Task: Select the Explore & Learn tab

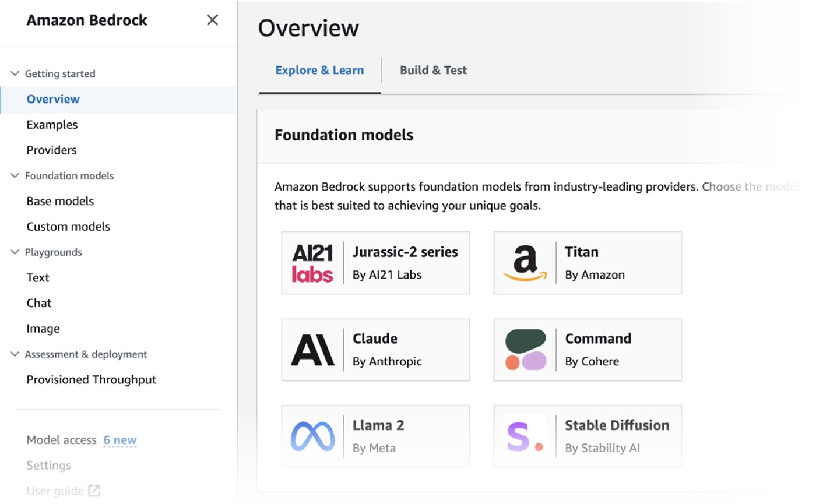Action: coord(319,71)
